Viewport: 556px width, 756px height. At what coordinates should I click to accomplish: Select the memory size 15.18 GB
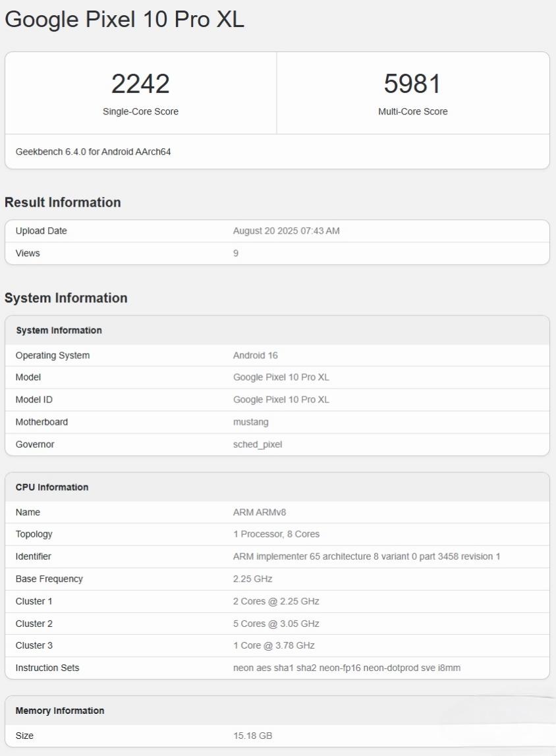[x=253, y=736]
